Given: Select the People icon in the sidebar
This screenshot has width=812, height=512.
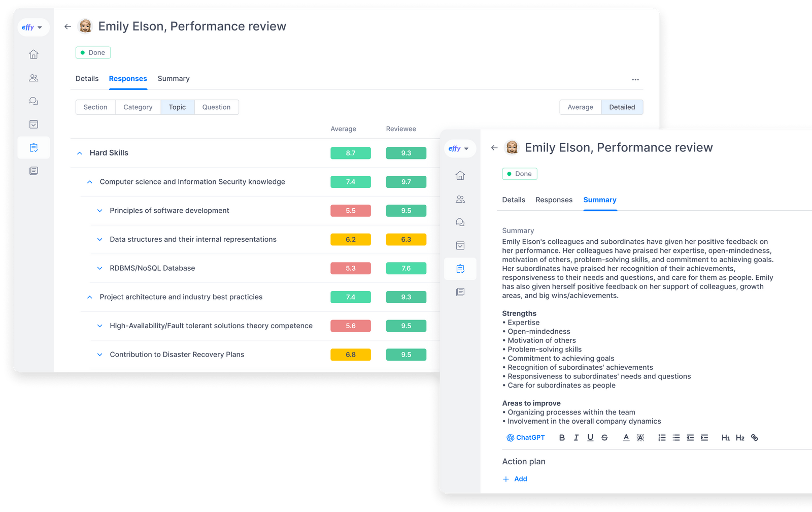Looking at the screenshot, I should tap(33, 78).
